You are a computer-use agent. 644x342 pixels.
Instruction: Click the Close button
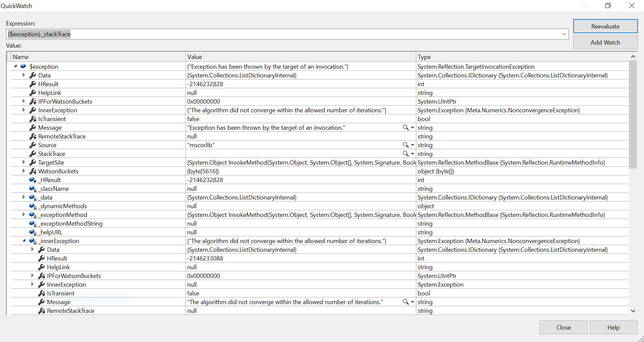[563, 327]
